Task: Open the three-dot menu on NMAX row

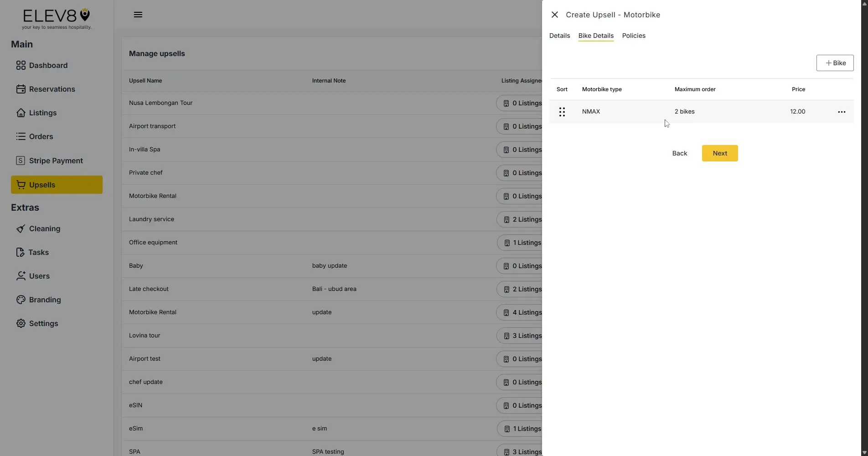Action: coord(841,111)
